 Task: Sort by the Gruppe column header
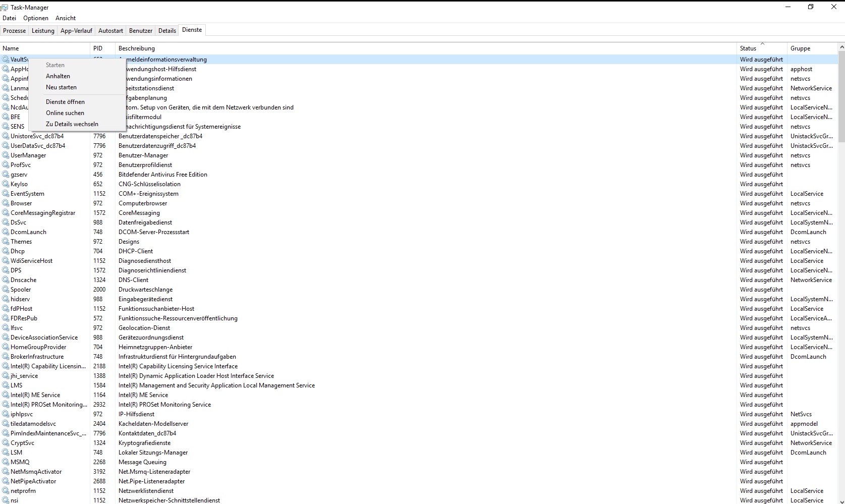pos(812,48)
